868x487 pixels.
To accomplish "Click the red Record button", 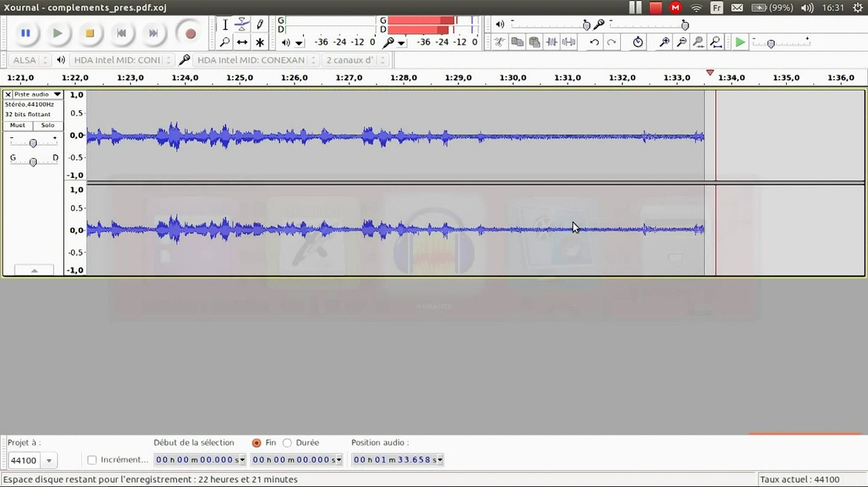I will (x=190, y=33).
